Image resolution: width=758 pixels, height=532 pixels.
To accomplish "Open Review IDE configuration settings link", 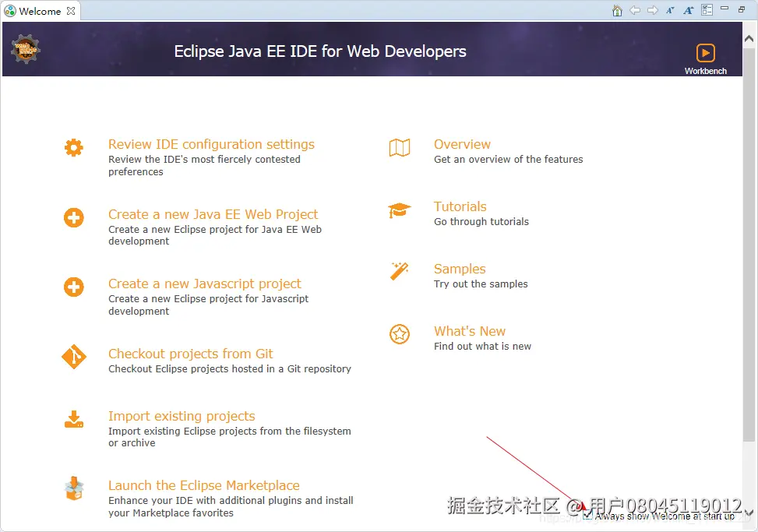I will 211,144.
